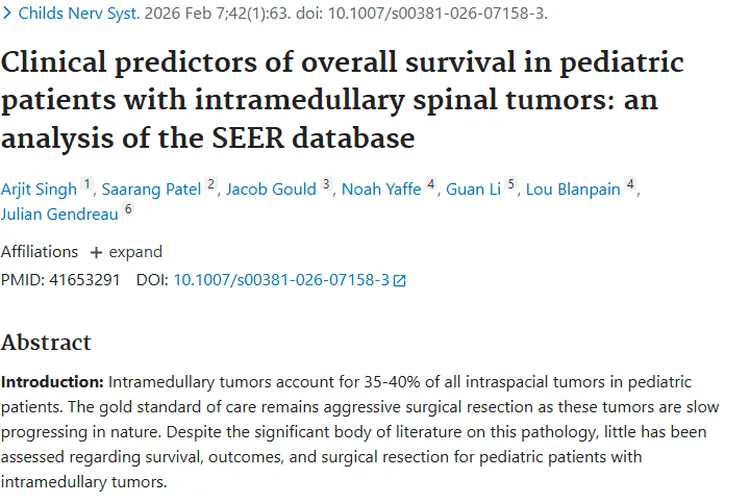Click the external link icon after DOI
The image size is (750, 500).
(400, 281)
